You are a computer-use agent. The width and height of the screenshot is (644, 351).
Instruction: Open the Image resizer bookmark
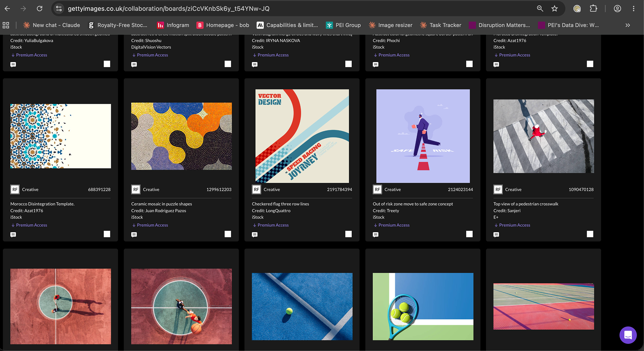click(390, 25)
